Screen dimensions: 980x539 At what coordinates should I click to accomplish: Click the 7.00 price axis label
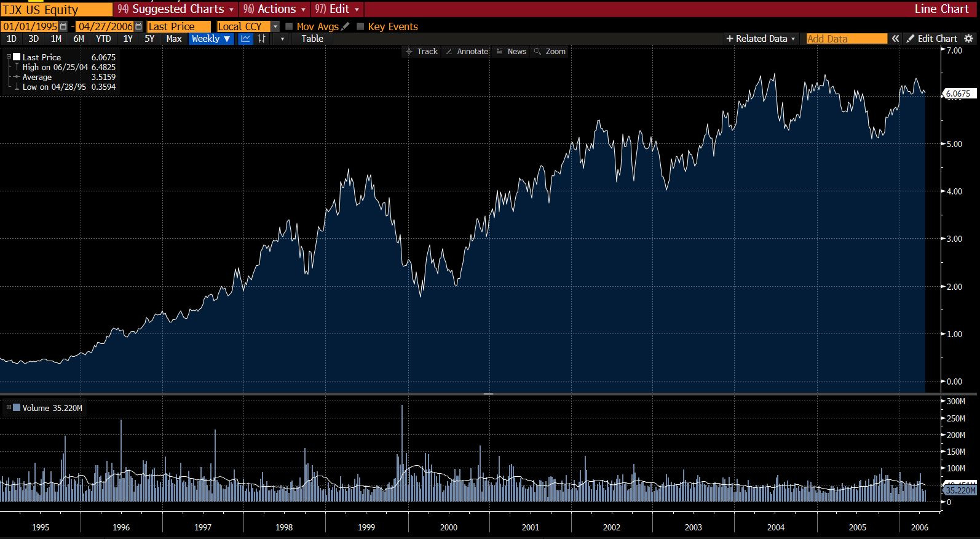click(x=955, y=50)
